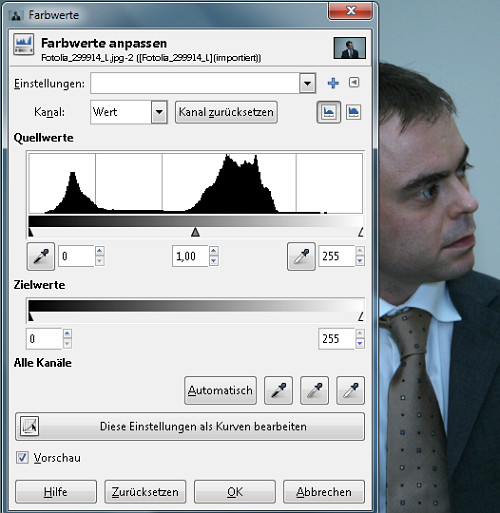Click the Abbrechen button
The image size is (500, 513).
click(x=324, y=492)
